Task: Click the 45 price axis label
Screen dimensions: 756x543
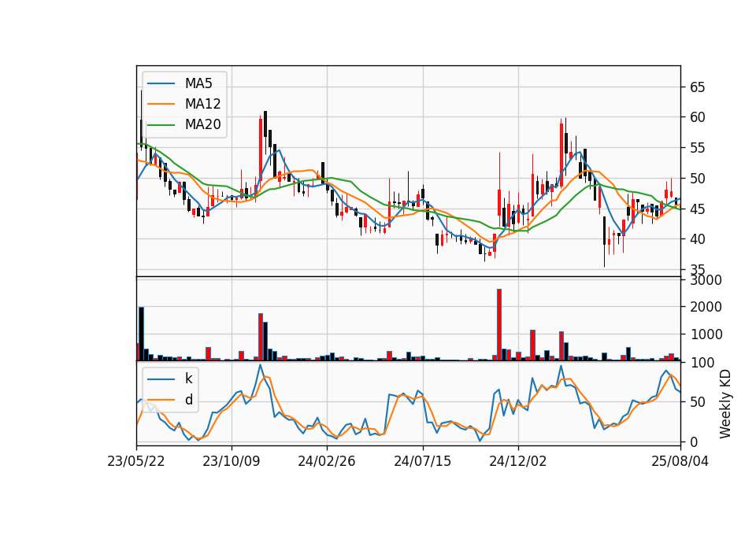Action: tap(697, 209)
